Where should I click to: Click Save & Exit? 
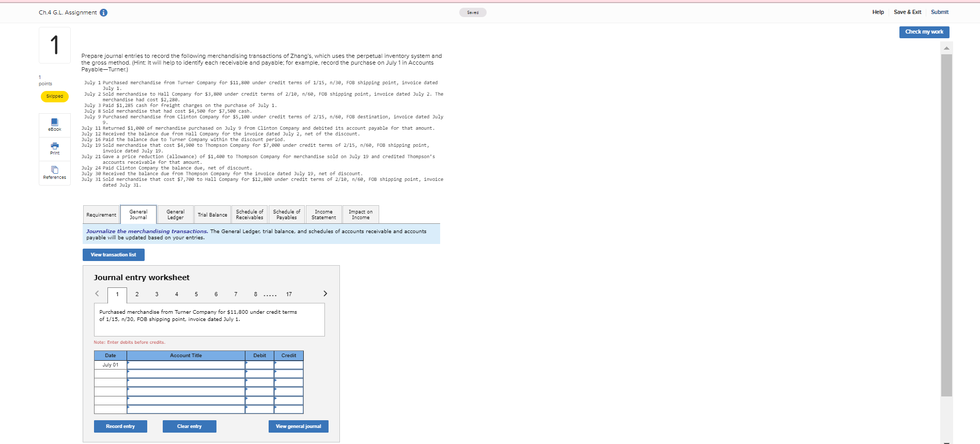pos(907,12)
